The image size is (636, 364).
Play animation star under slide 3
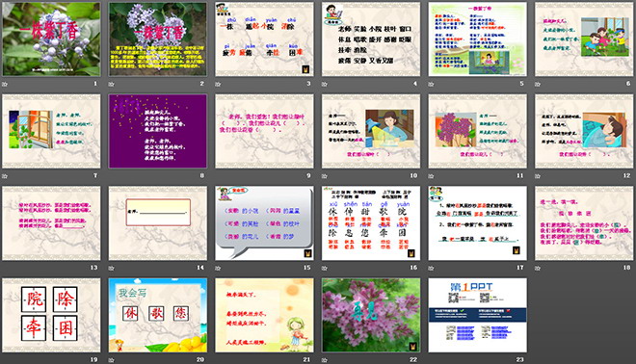(x=218, y=85)
